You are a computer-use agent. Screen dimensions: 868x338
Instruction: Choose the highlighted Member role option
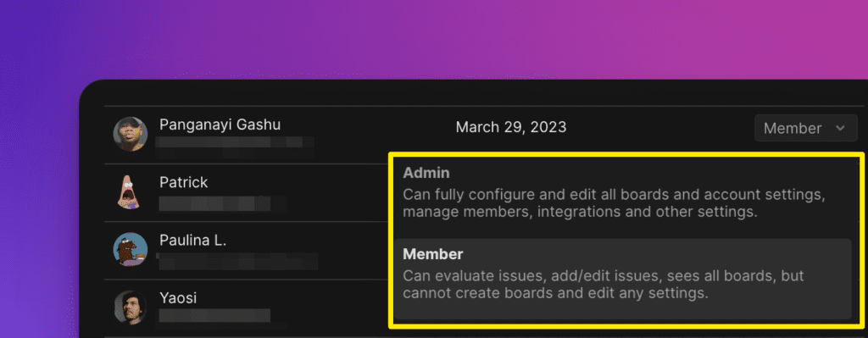click(623, 279)
